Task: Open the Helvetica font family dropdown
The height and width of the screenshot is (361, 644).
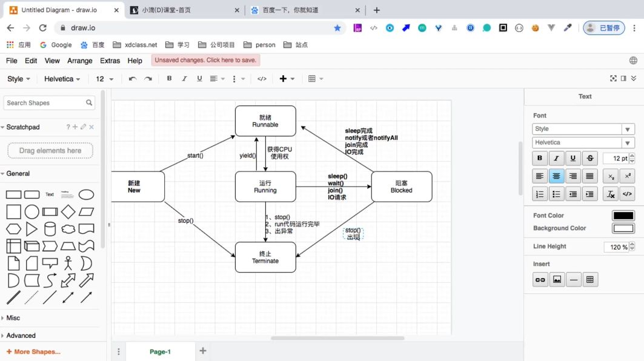Action: pos(583,142)
